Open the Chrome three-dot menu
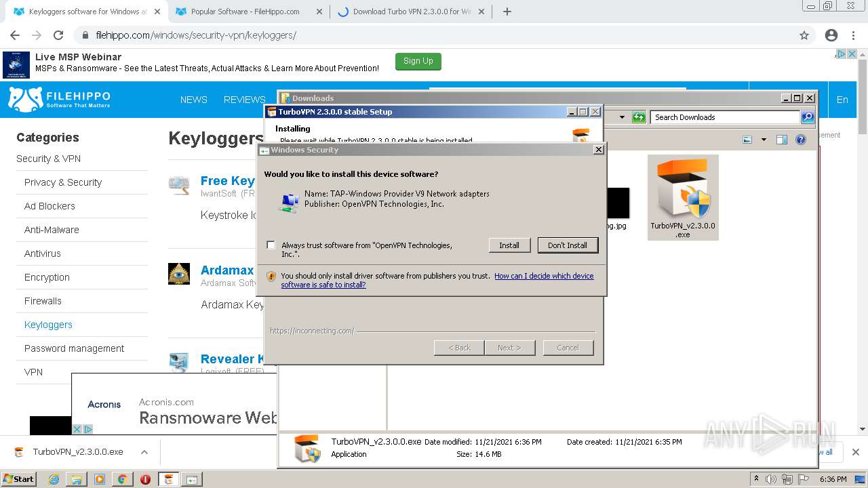Image resolution: width=868 pixels, height=488 pixels. click(854, 35)
